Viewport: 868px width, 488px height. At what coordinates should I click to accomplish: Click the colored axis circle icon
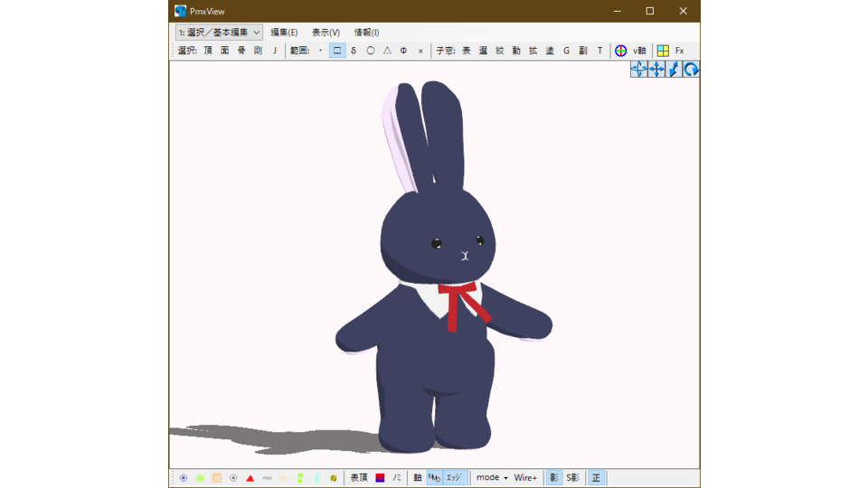(620, 51)
